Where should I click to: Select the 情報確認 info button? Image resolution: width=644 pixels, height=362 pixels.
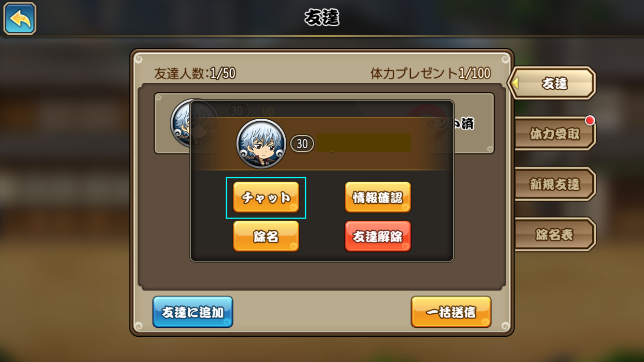click(378, 197)
